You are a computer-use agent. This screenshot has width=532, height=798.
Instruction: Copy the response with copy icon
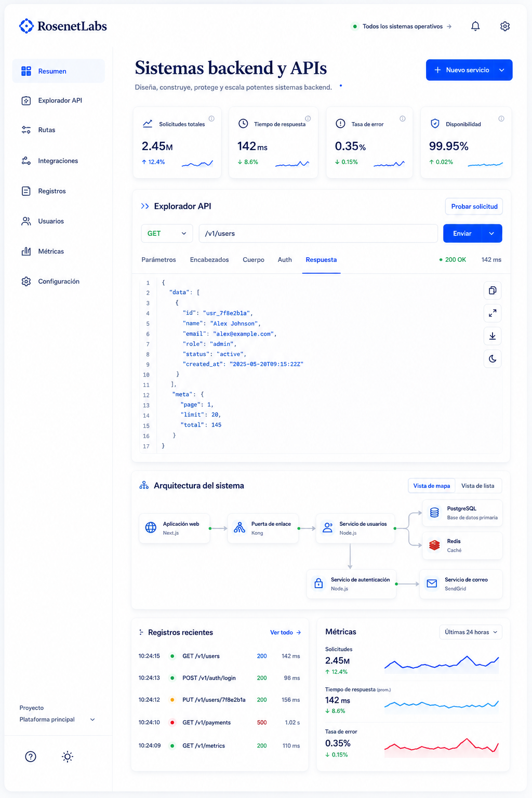(x=493, y=290)
